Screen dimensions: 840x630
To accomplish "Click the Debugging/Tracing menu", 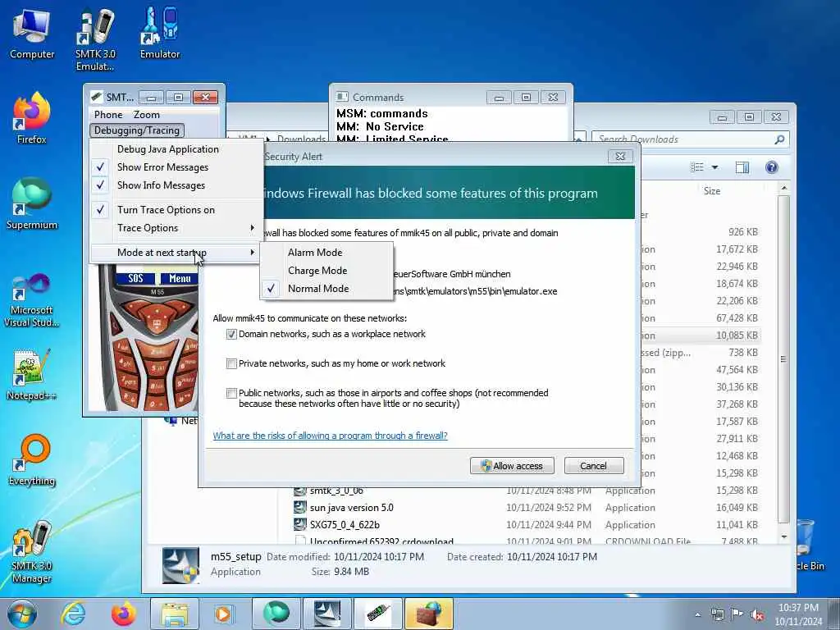I will point(137,130).
